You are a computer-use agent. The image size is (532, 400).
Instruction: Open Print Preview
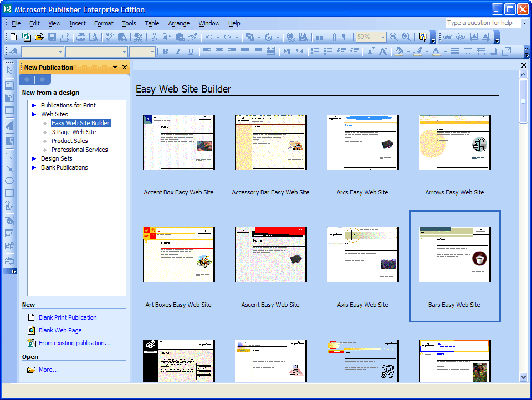click(93, 37)
